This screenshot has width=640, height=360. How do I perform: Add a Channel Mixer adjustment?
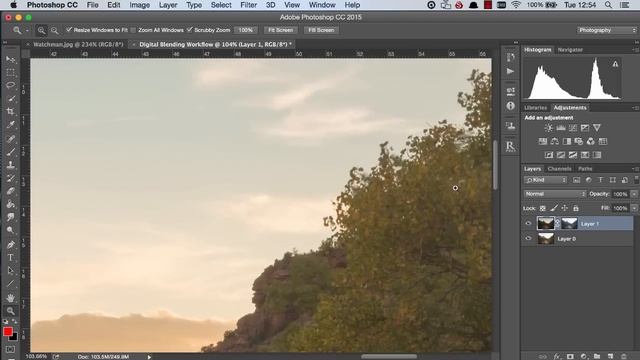click(x=591, y=141)
